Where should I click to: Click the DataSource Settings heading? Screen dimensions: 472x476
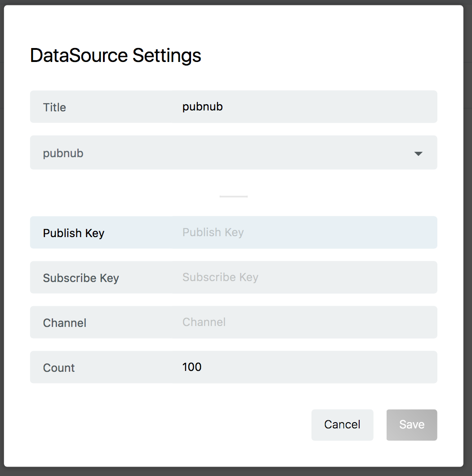[x=116, y=55]
